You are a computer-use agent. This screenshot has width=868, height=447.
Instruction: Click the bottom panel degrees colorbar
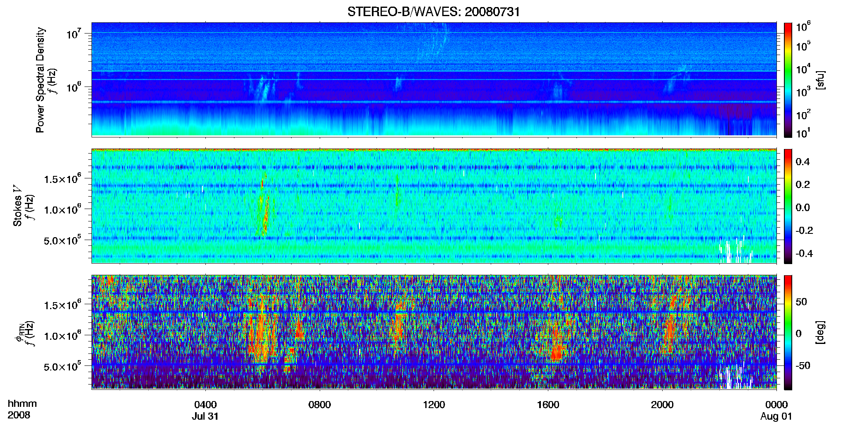click(788, 332)
